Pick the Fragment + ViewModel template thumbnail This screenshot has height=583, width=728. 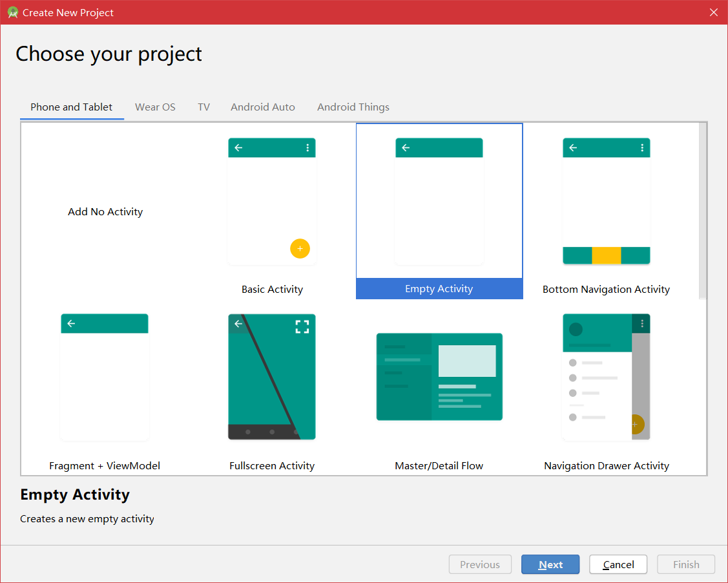(105, 377)
